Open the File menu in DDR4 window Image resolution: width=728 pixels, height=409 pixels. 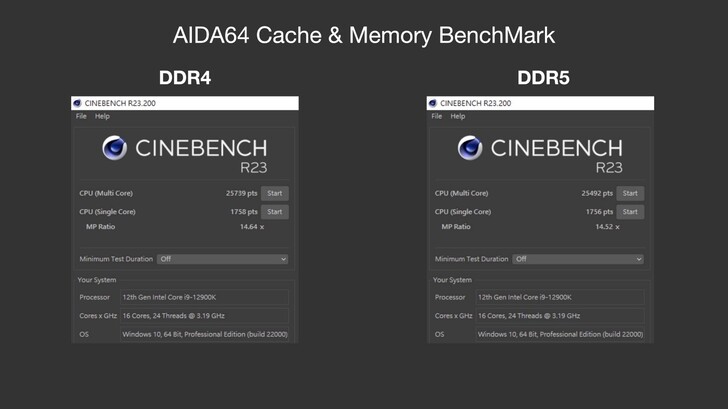point(81,116)
